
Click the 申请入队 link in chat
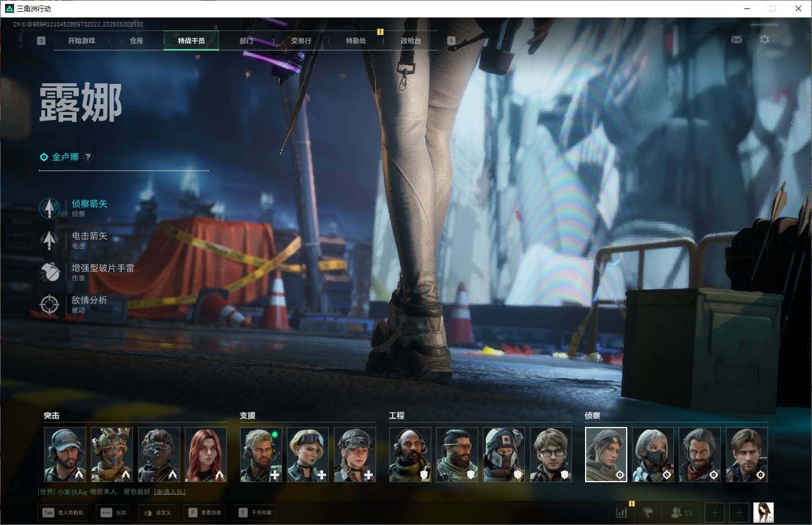click(x=170, y=492)
